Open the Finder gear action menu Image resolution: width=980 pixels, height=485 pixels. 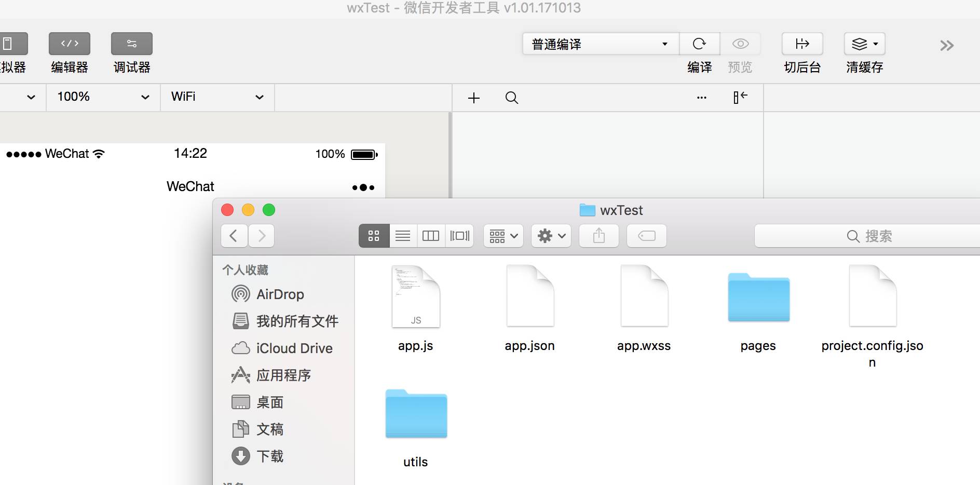tap(551, 236)
